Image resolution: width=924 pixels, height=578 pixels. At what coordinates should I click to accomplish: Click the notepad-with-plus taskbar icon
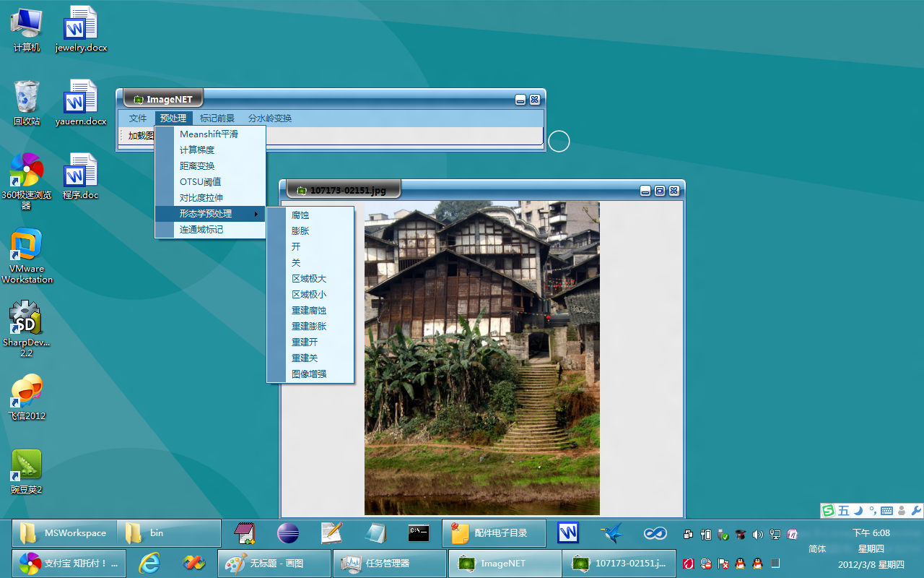click(x=245, y=533)
